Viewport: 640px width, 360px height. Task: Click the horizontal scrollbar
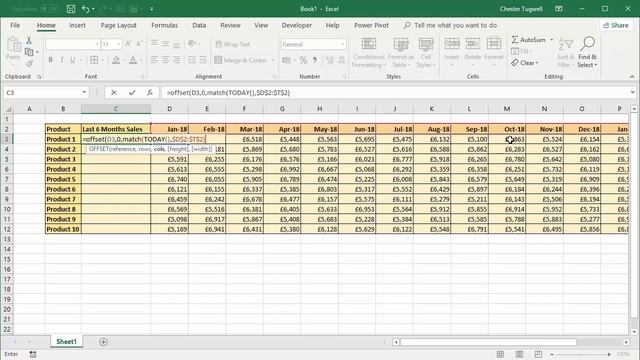[488, 342]
